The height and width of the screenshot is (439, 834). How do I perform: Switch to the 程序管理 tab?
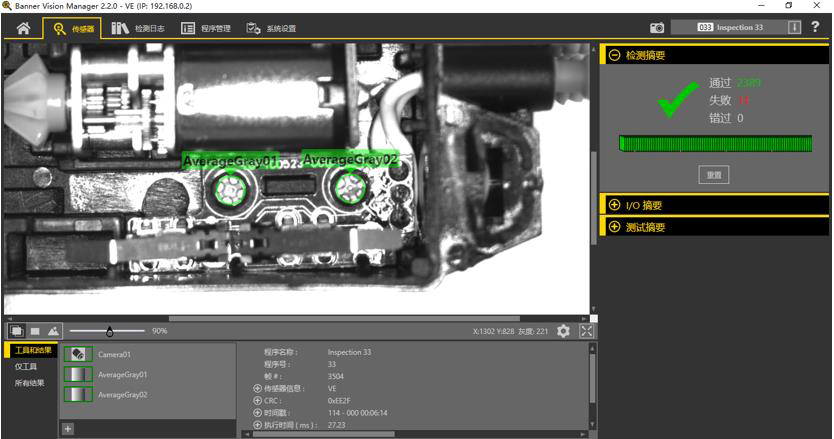(x=206, y=28)
